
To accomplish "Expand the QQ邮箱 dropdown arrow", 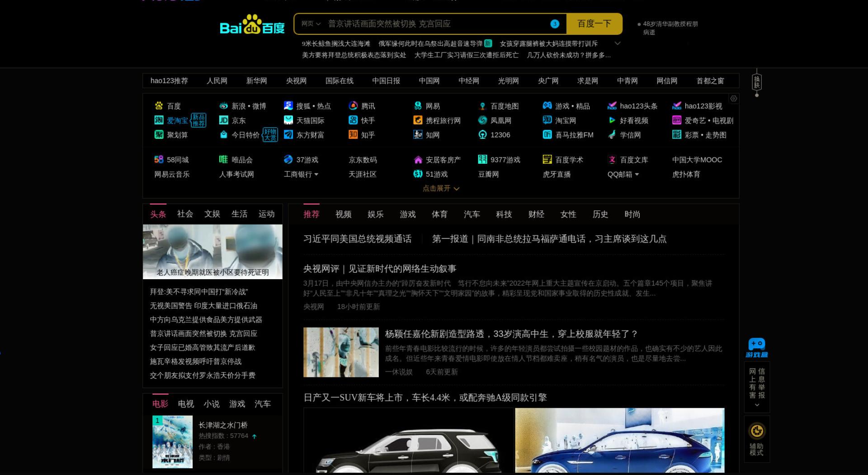I will [637, 175].
